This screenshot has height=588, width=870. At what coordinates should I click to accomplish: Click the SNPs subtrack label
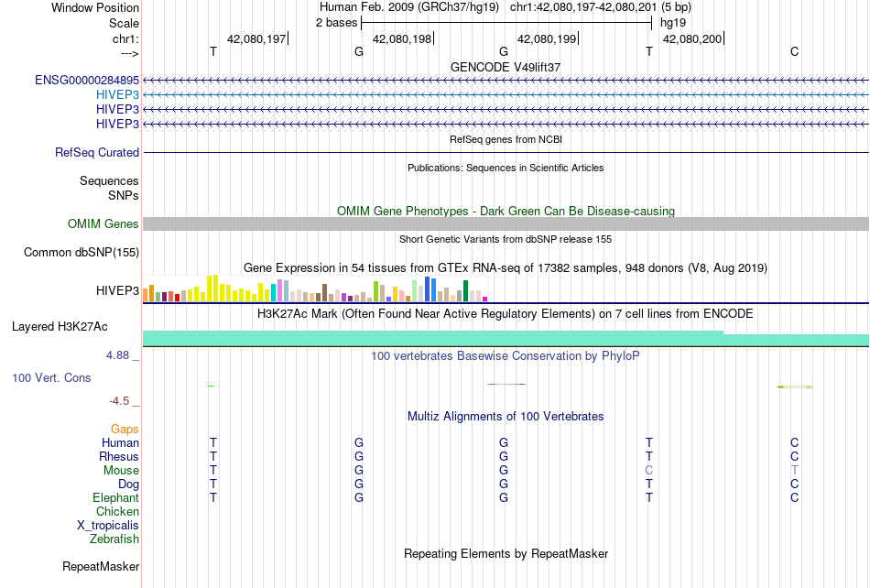pos(124,195)
